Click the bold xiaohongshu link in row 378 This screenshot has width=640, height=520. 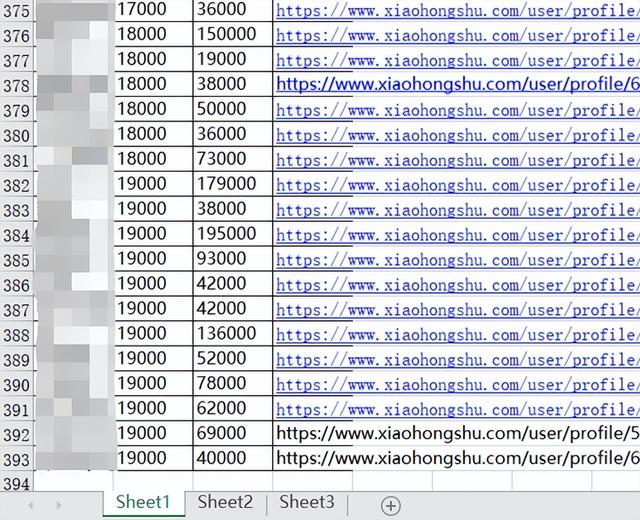coord(456,85)
